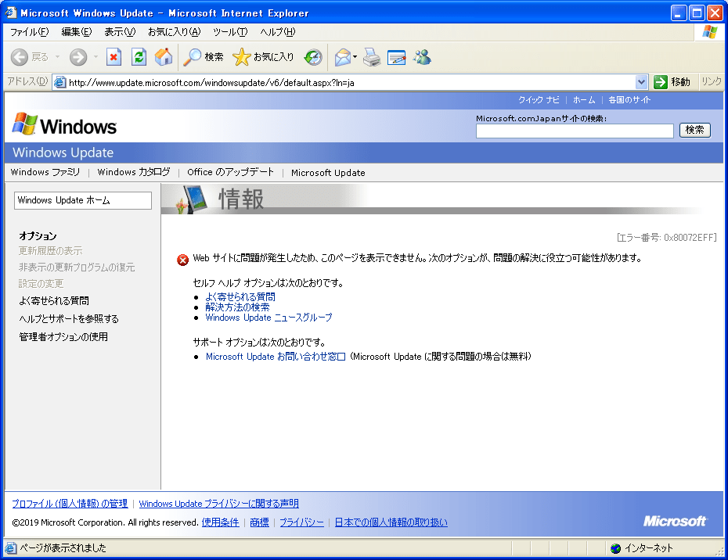Open プロファイル (個人情報) の管理 footer link

[x=70, y=504]
